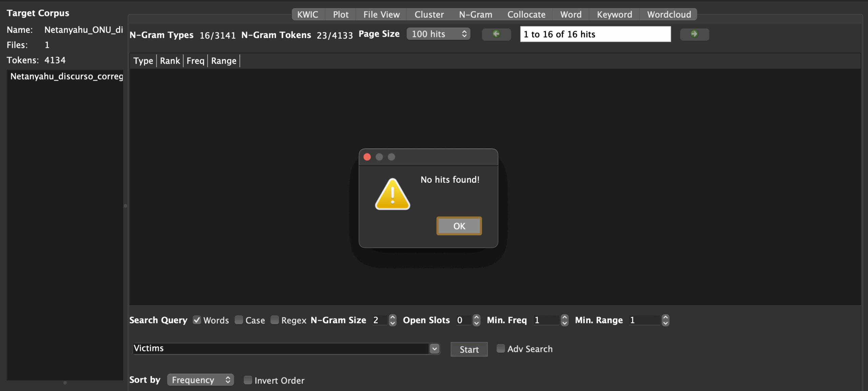Increase Min. Freq with up stepper arrow

pos(565,317)
